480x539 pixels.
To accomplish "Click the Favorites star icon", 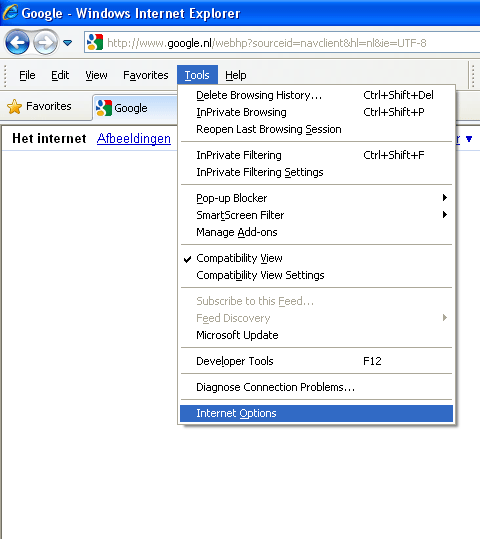I will click(14, 107).
